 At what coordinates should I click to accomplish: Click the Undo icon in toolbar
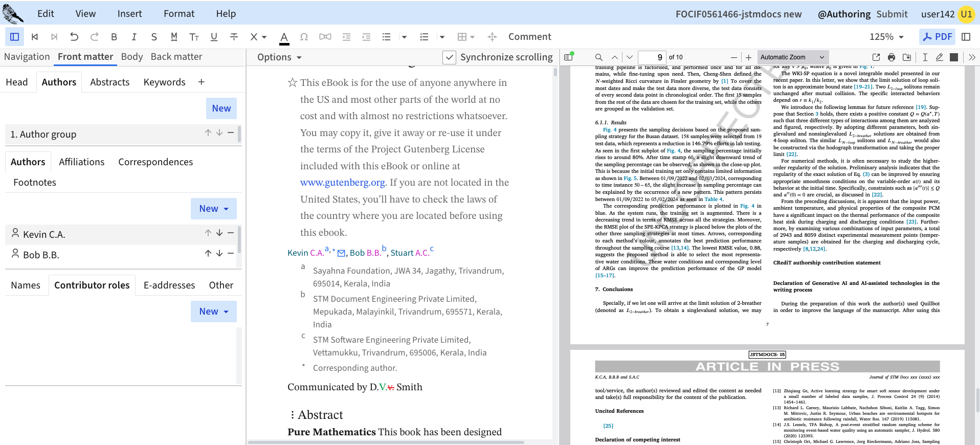pyautogui.click(x=74, y=37)
